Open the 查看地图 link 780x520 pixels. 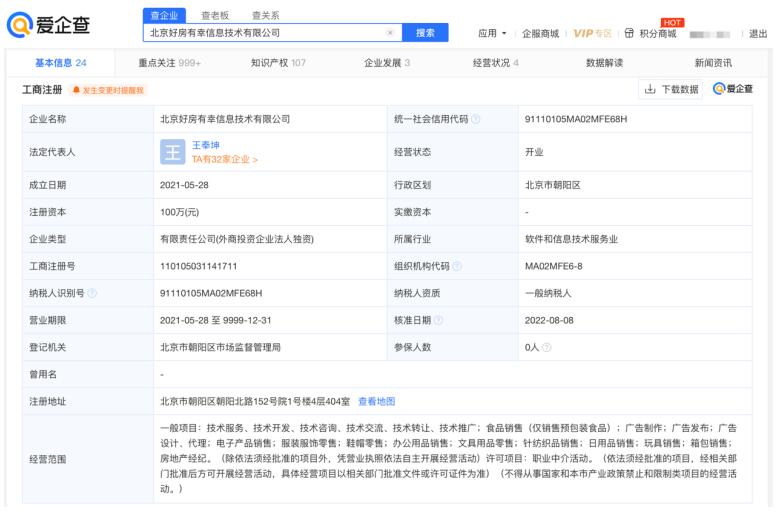tap(377, 401)
